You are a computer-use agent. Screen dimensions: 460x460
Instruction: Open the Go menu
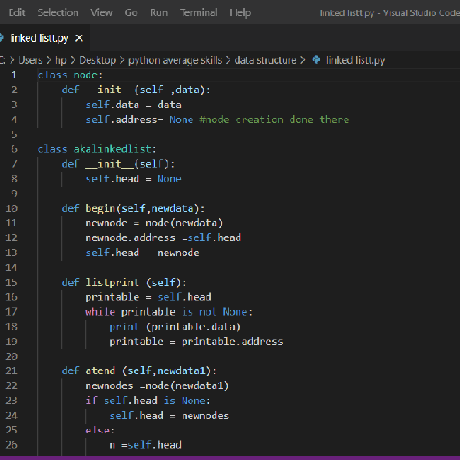point(131,13)
